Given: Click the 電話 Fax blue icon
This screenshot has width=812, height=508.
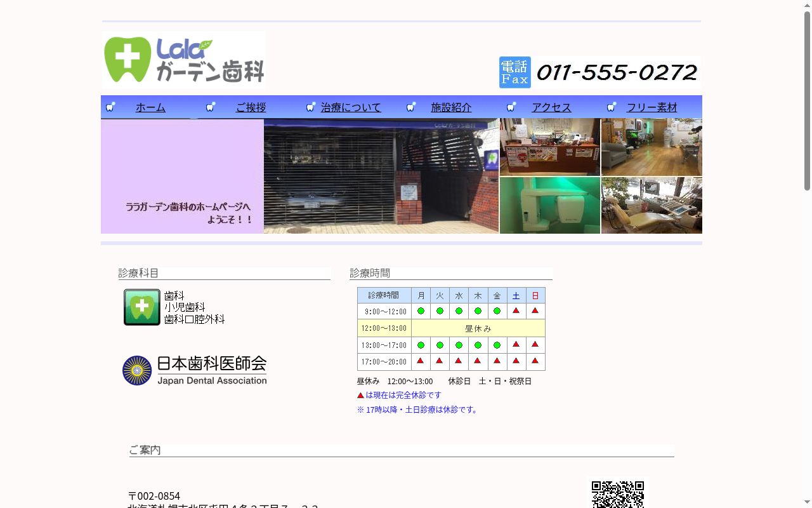Looking at the screenshot, I should [x=514, y=72].
